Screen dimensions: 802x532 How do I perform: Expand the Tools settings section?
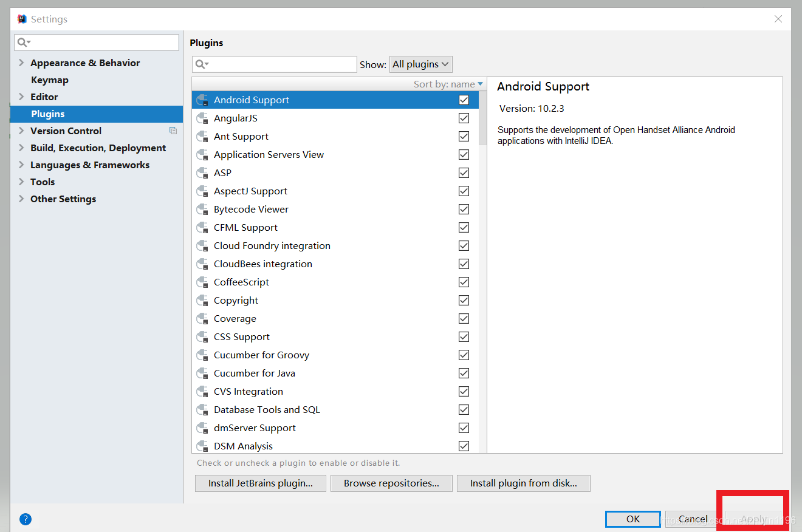[x=22, y=182]
